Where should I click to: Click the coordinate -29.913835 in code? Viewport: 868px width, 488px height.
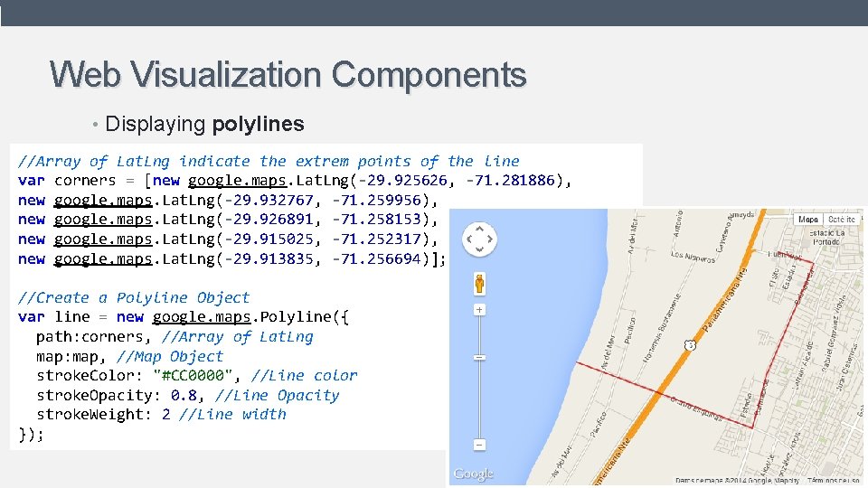(x=269, y=259)
